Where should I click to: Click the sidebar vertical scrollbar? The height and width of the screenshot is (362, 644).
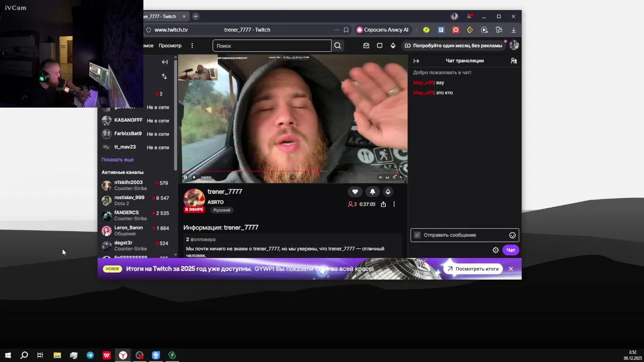176,116
